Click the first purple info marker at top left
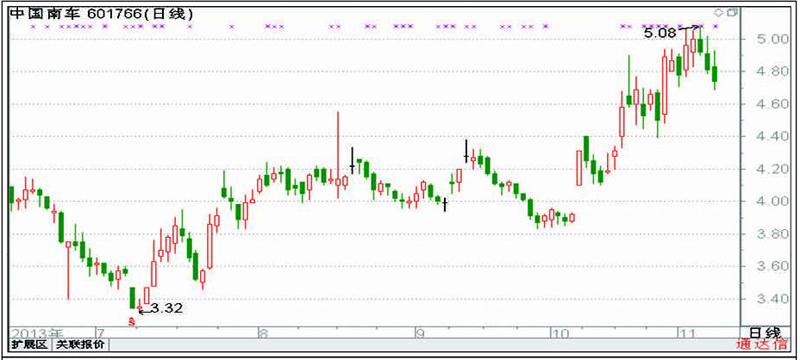The width and height of the screenshot is (800, 360). pos(34,26)
